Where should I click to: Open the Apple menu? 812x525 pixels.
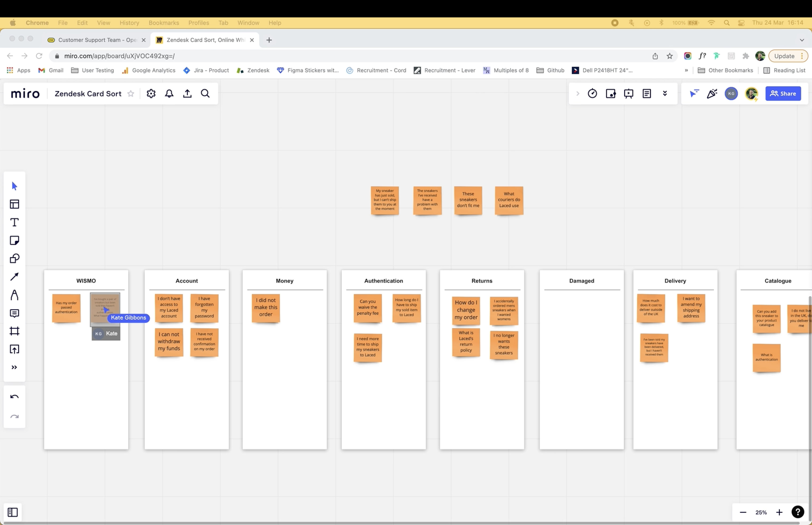click(13, 23)
